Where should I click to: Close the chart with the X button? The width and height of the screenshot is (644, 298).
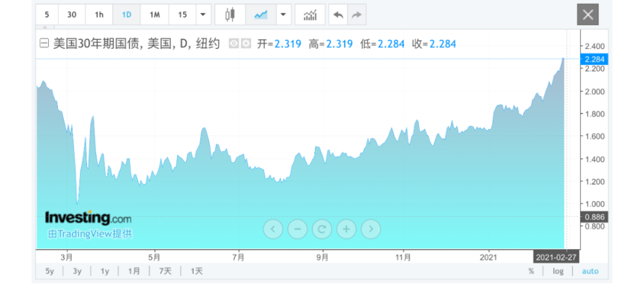[588, 15]
